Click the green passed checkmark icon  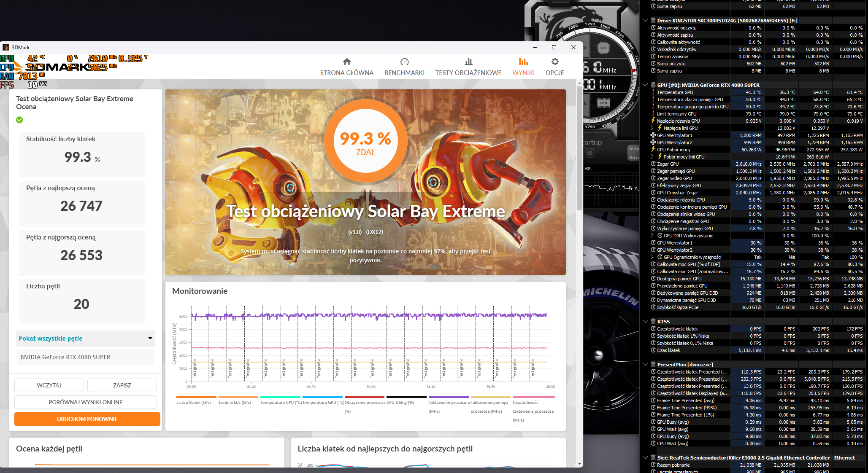pyautogui.click(x=19, y=120)
